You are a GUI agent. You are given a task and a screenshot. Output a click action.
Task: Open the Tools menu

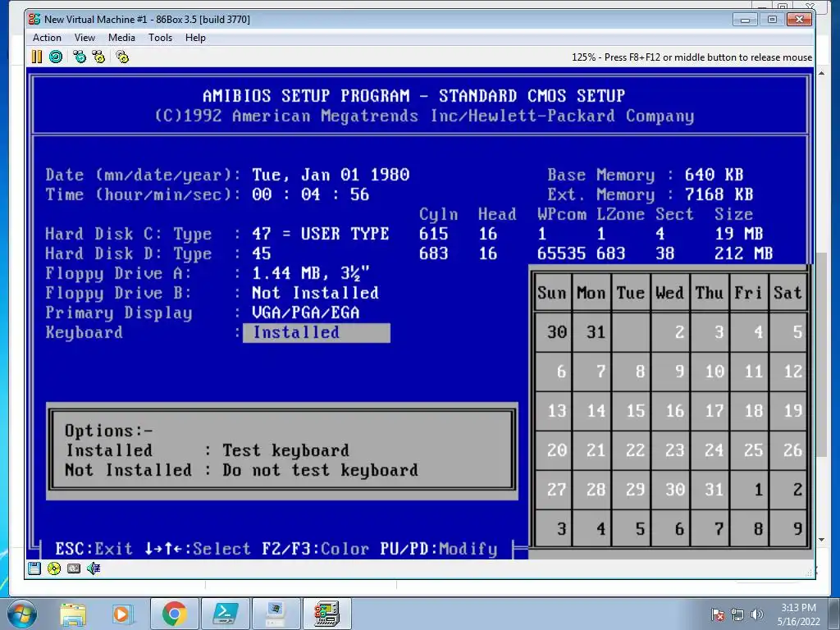pos(160,38)
